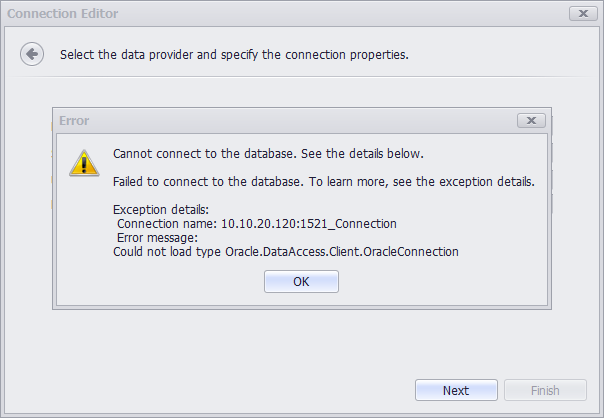Image resolution: width=604 pixels, height=418 pixels.
Task: Click 'Select the data provider' instruction text
Action: (126, 55)
